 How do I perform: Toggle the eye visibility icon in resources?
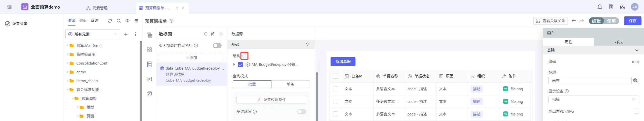pos(128,21)
